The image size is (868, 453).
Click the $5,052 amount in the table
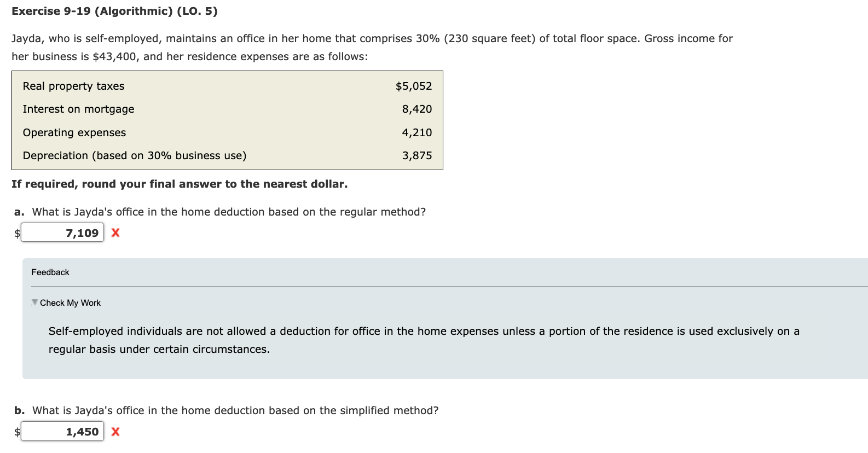pyautogui.click(x=414, y=86)
